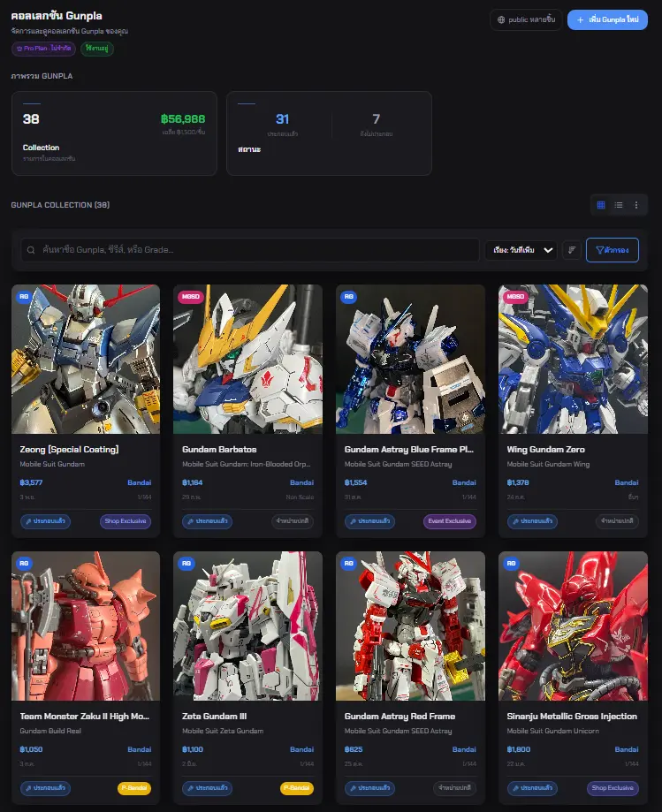The image size is (662, 812).
Task: Click the Bandai brand on Zeta Gundam III
Action: coord(302,749)
